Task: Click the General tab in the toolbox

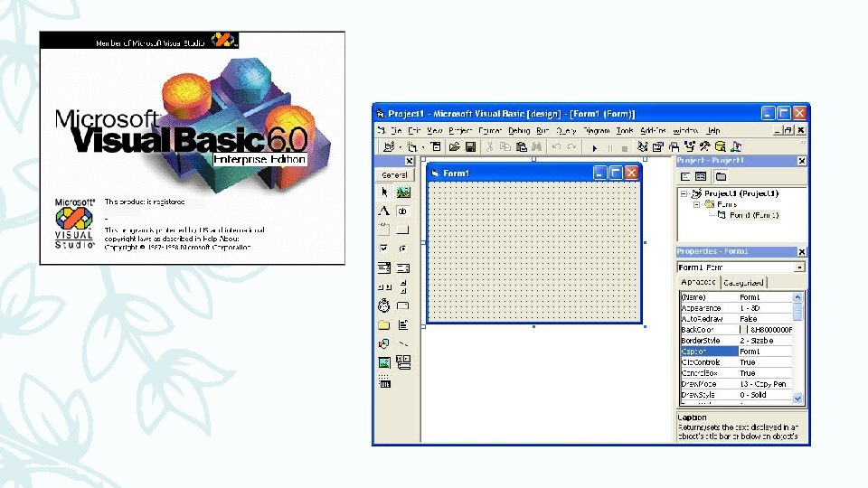Action: click(x=395, y=174)
